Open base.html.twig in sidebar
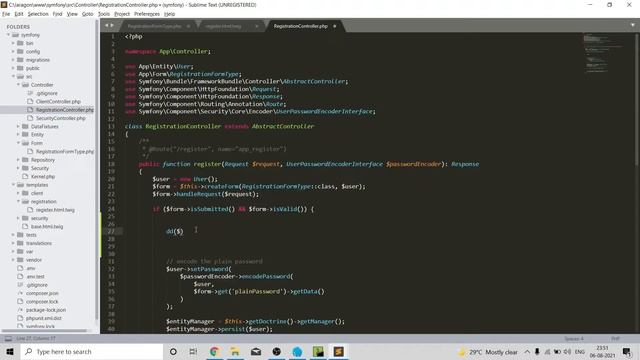 click(x=47, y=226)
